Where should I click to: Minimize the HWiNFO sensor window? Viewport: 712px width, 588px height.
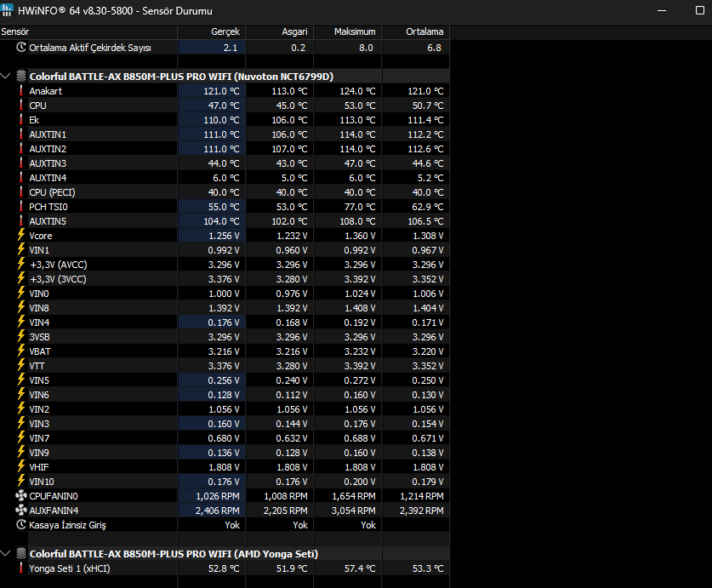point(662,10)
